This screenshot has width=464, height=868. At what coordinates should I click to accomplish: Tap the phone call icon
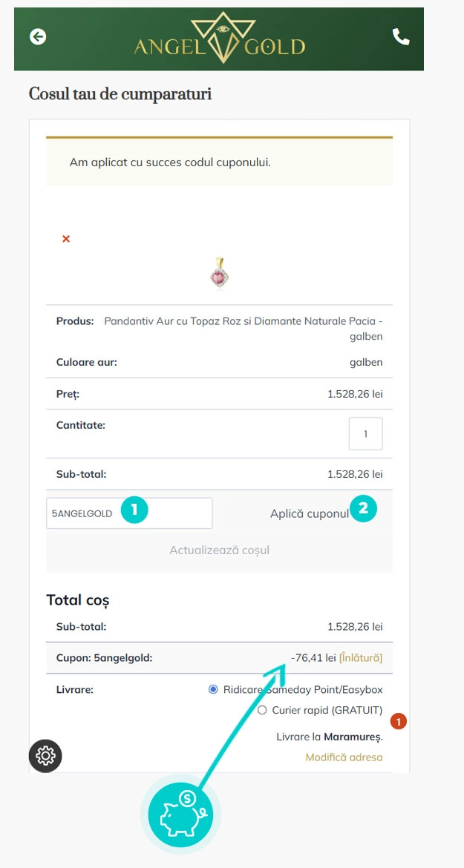(401, 37)
